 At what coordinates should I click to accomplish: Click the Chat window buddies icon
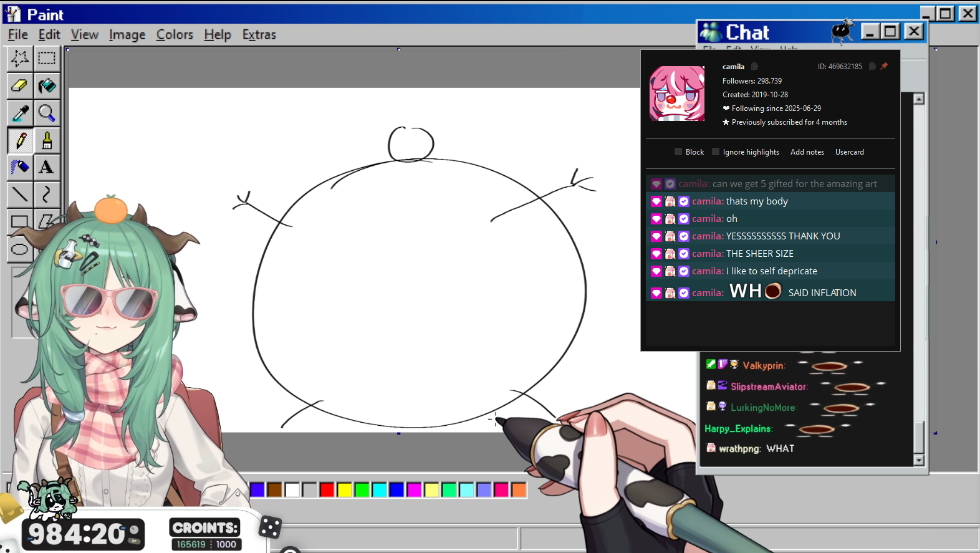pos(711,32)
